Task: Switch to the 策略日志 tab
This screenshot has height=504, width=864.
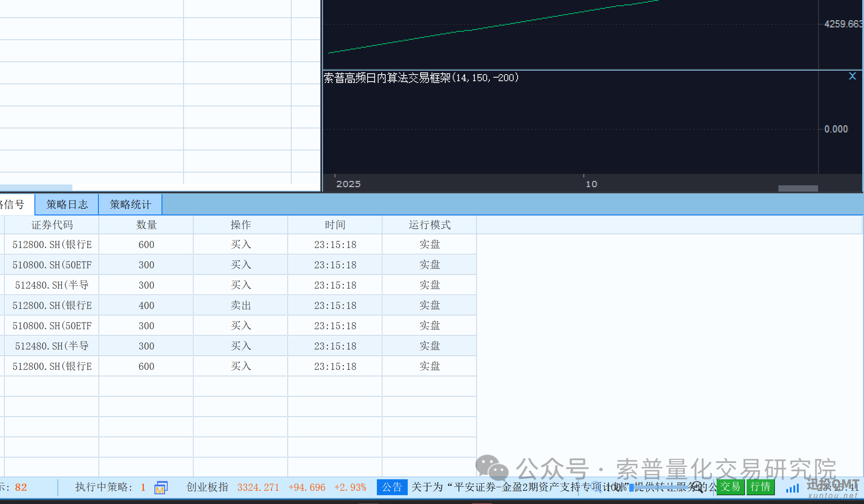Action: point(66,204)
